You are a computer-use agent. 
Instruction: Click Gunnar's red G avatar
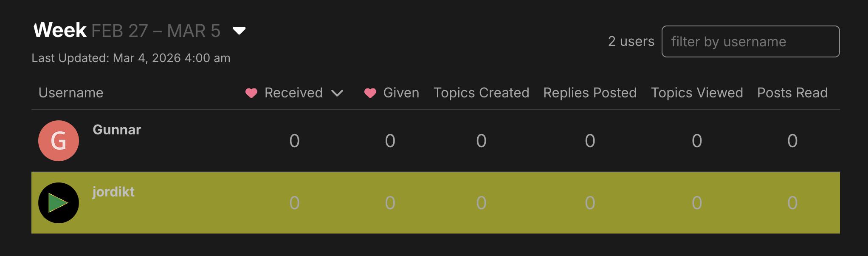pos(59,141)
